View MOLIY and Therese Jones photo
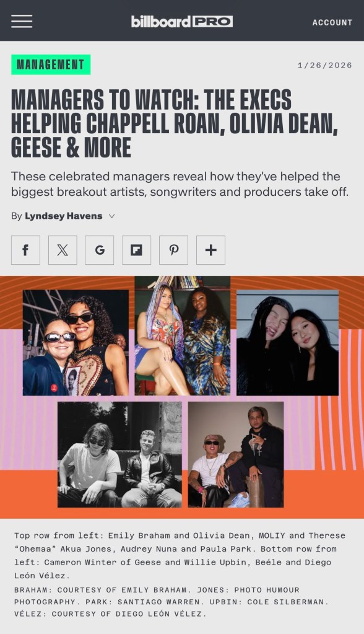 (x=182, y=336)
